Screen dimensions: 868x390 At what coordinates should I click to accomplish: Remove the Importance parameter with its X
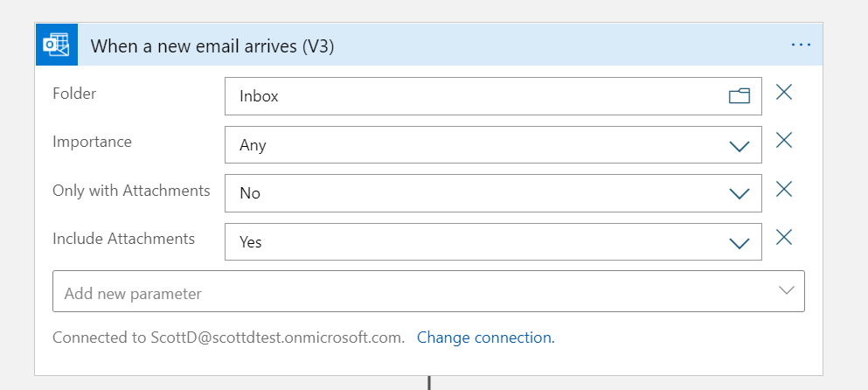click(784, 140)
